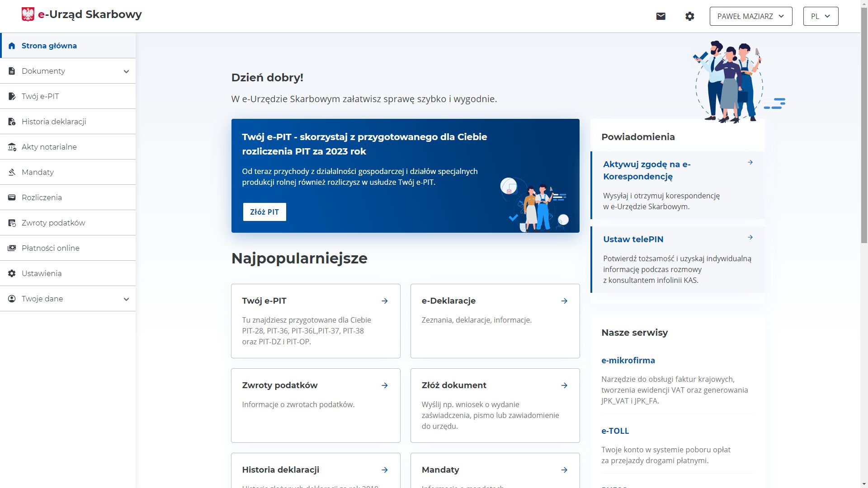
Task: Click the icon beside Płatności online
Action: [x=12, y=248]
